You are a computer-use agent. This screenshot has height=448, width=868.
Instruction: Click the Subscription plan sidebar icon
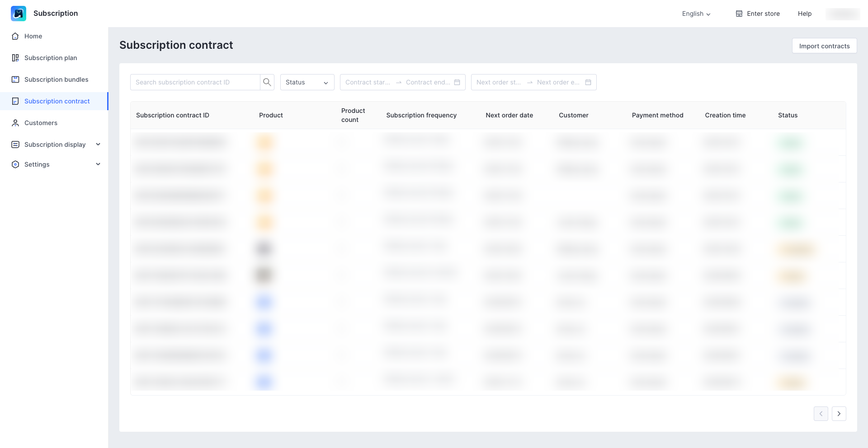pyautogui.click(x=15, y=58)
